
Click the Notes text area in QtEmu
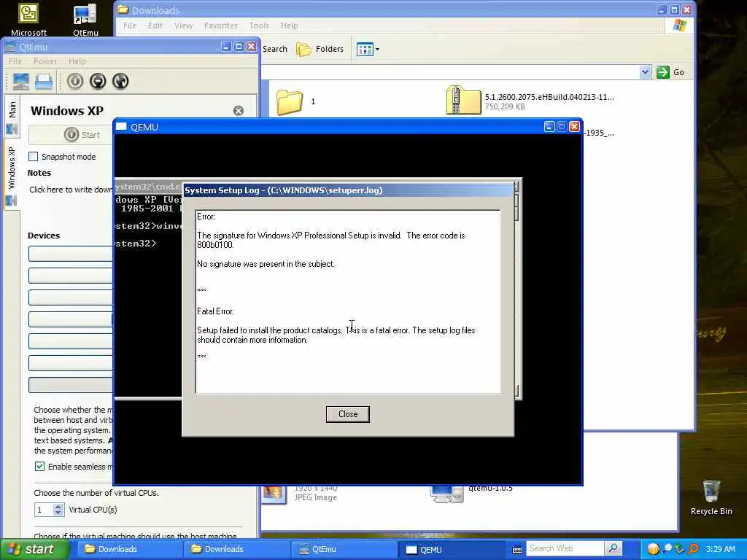(71, 190)
